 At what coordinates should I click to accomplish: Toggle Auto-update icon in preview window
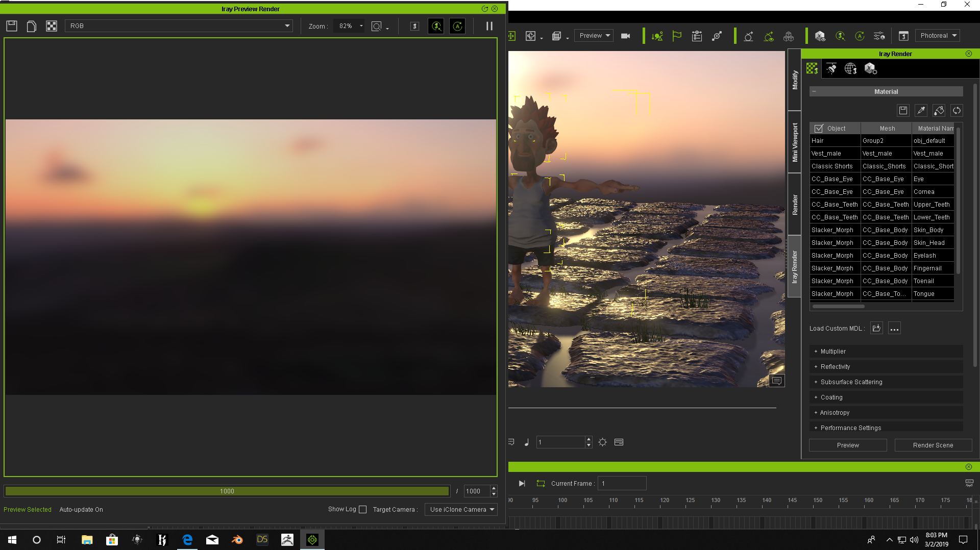point(457,26)
